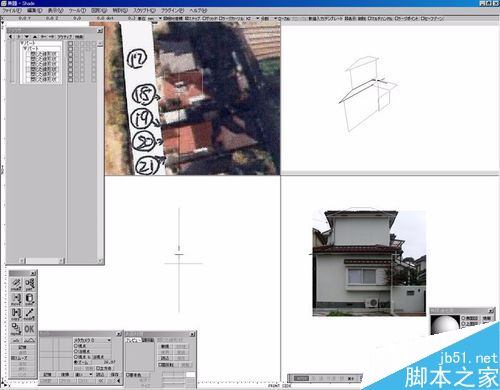Click the 記憶 button in the toolbox
The image size is (500, 390).
point(22,347)
